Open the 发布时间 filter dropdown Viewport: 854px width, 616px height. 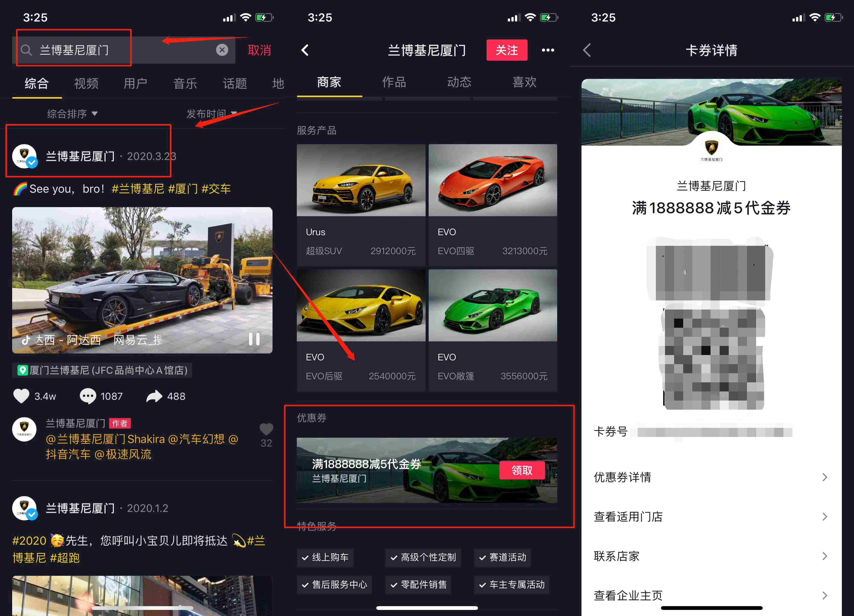click(212, 114)
